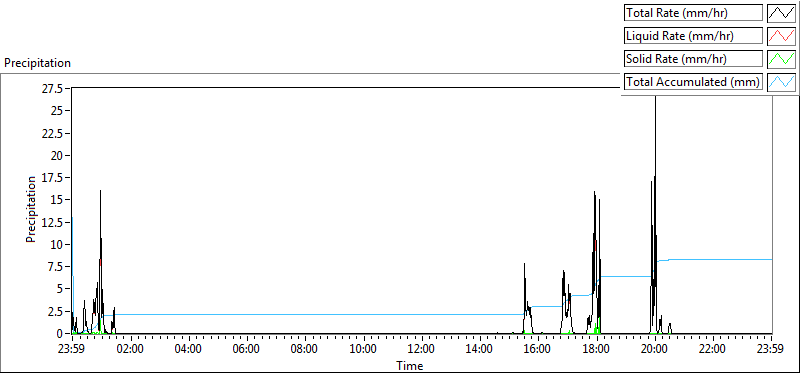Click the tallest rate spike near 20:00
This screenshot has width=800, height=373.
point(656,97)
